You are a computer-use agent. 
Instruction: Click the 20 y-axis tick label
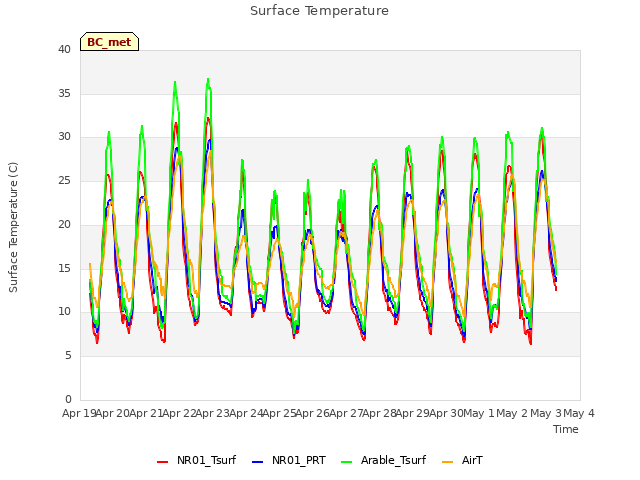pos(64,224)
